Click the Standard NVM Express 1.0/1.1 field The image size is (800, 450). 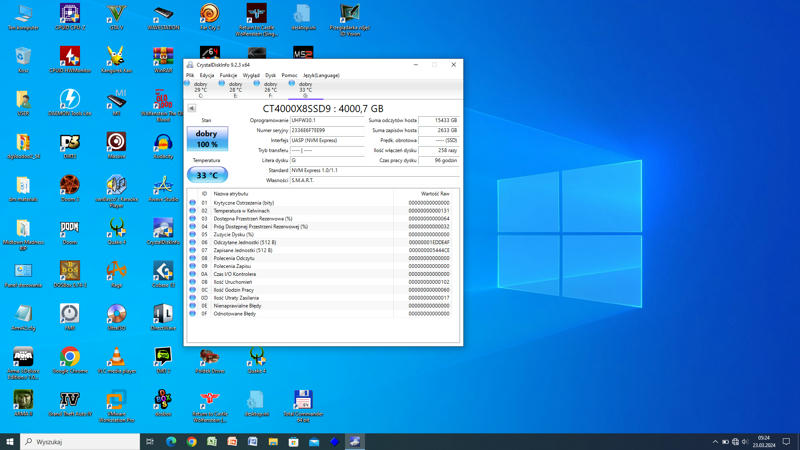374,170
